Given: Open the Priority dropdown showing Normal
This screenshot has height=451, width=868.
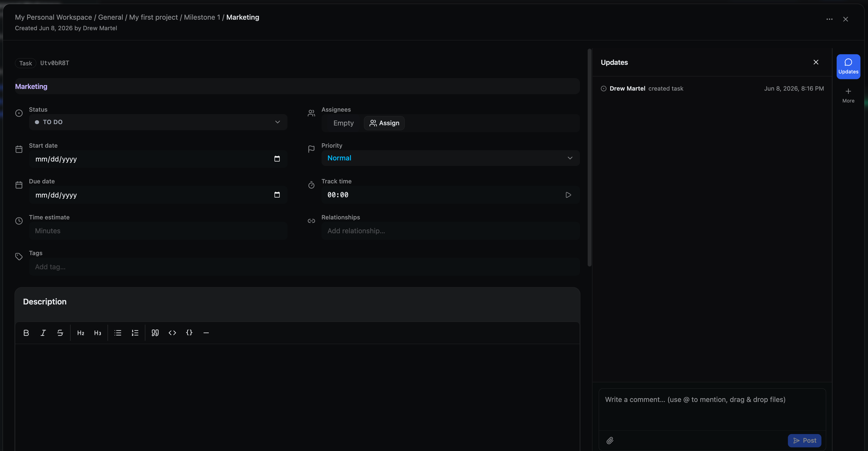Looking at the screenshot, I should [451, 158].
